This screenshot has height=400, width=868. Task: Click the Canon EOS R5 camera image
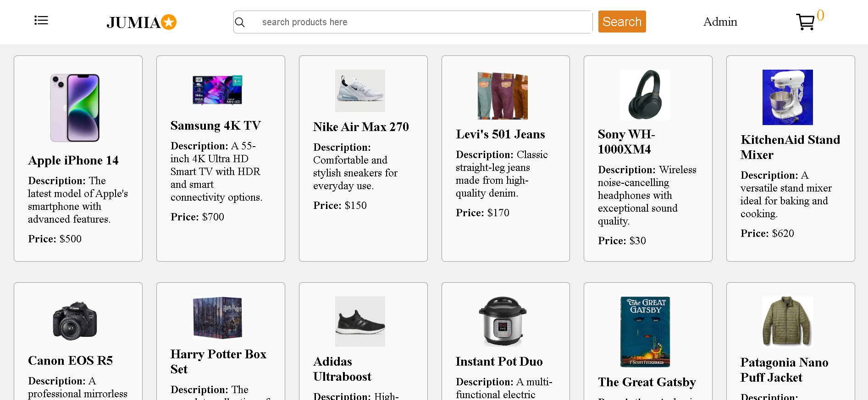[x=75, y=321]
